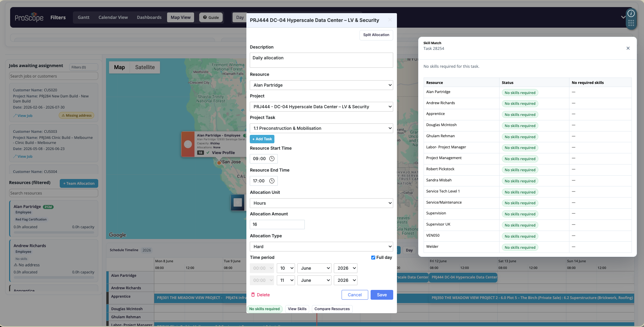Click the Day button in schedule timeline
The width and height of the screenshot is (644, 327).
click(409, 250)
